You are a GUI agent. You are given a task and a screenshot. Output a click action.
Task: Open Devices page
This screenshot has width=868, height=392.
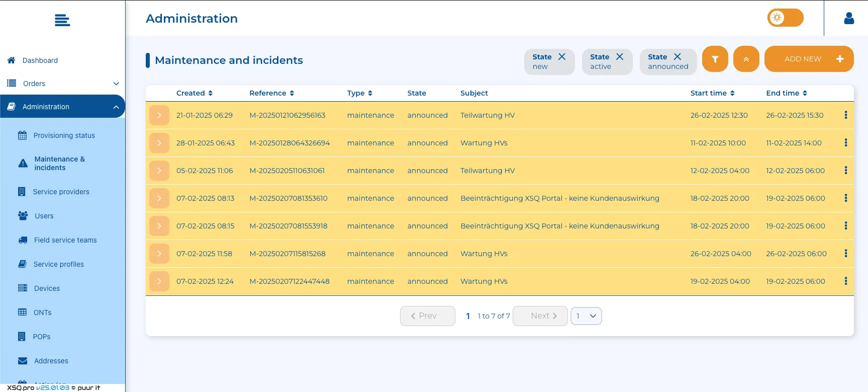click(47, 288)
